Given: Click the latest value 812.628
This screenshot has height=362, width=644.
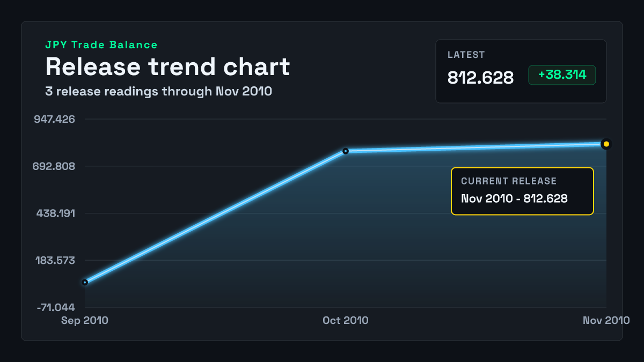Looking at the screenshot, I should (x=480, y=77).
